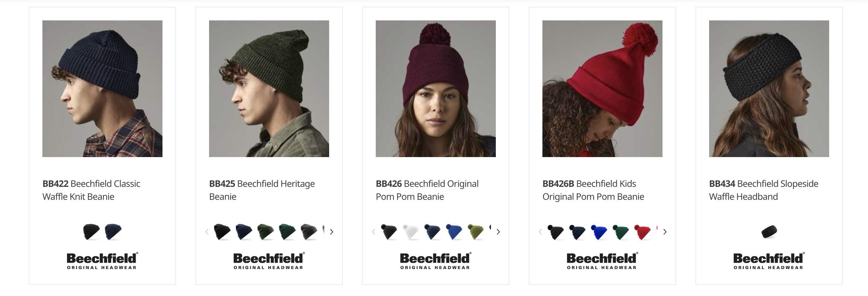The height and width of the screenshot is (296, 868).
Task: Click Beechfield logo under BB422 Waffle Knit Beanie
Action: [x=102, y=261]
